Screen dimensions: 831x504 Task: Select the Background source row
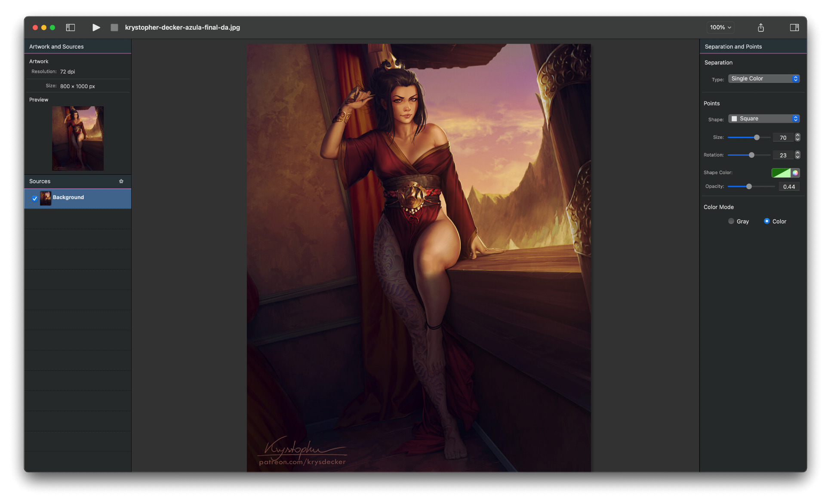click(x=78, y=199)
